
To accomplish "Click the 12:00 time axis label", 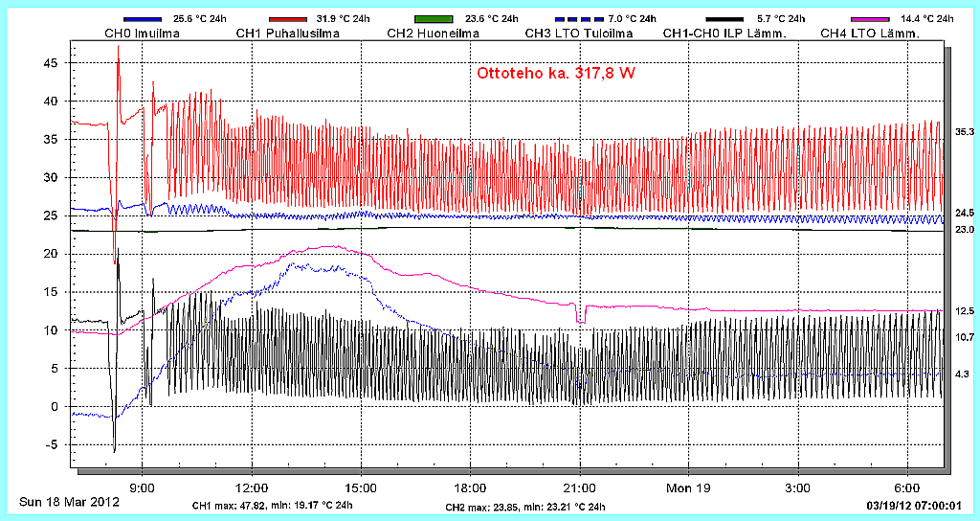I will click(x=252, y=487).
